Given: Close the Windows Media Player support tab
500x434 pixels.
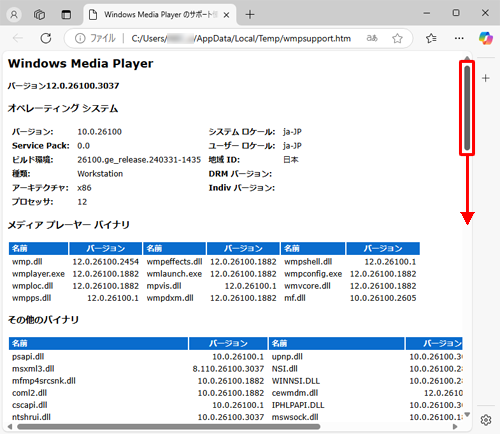Looking at the screenshot, I should pos(226,15).
